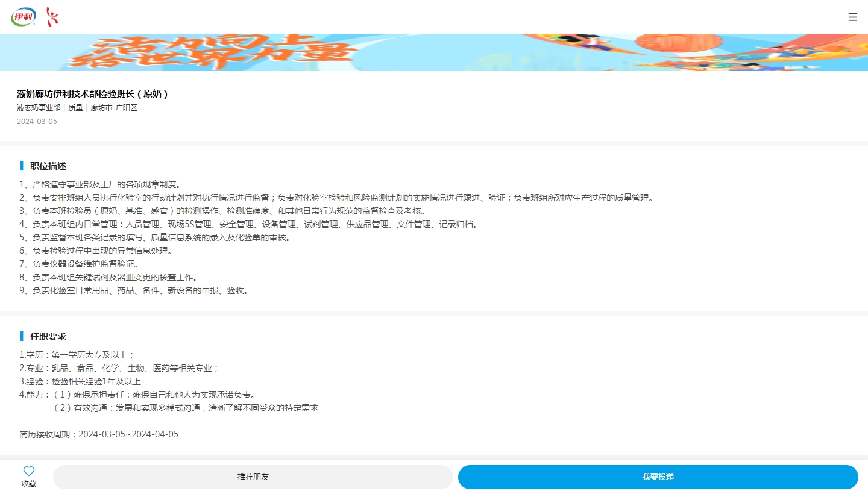Click the job title 液奶廊坊伊利技术部检验班长

click(x=92, y=94)
